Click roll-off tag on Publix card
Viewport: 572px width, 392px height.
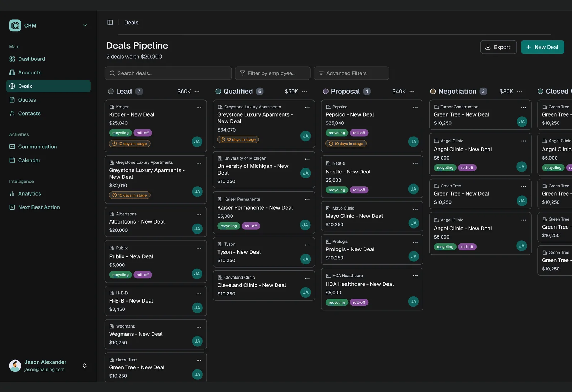pyautogui.click(x=143, y=275)
